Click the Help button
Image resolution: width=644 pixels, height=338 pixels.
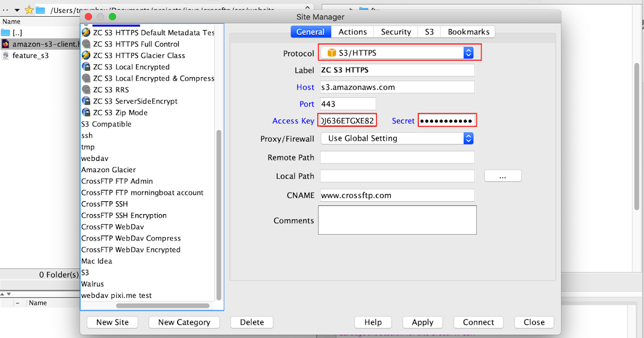(373, 322)
